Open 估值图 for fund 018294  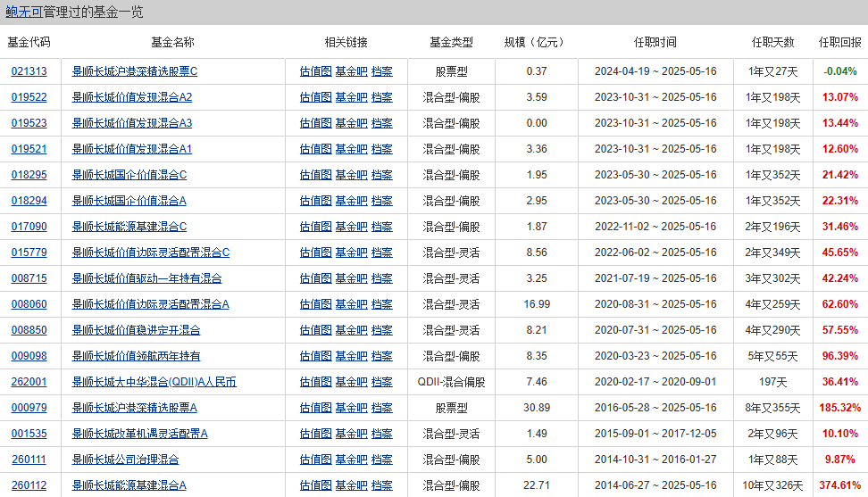315,201
